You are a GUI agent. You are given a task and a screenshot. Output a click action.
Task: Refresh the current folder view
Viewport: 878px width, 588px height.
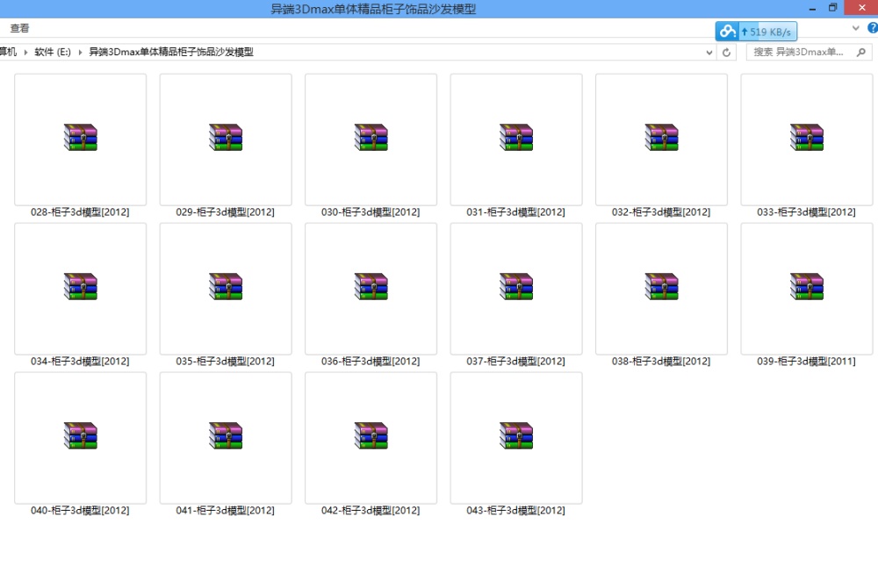pos(726,53)
